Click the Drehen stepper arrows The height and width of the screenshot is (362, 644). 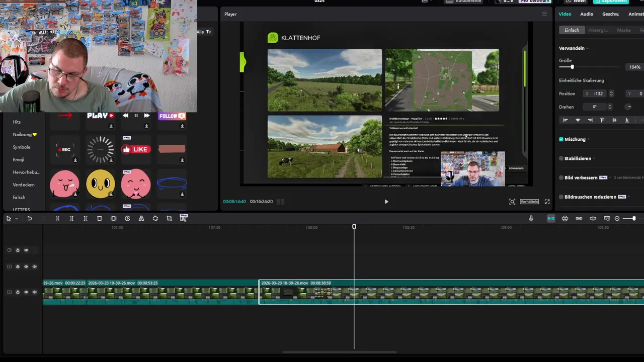coord(610,107)
